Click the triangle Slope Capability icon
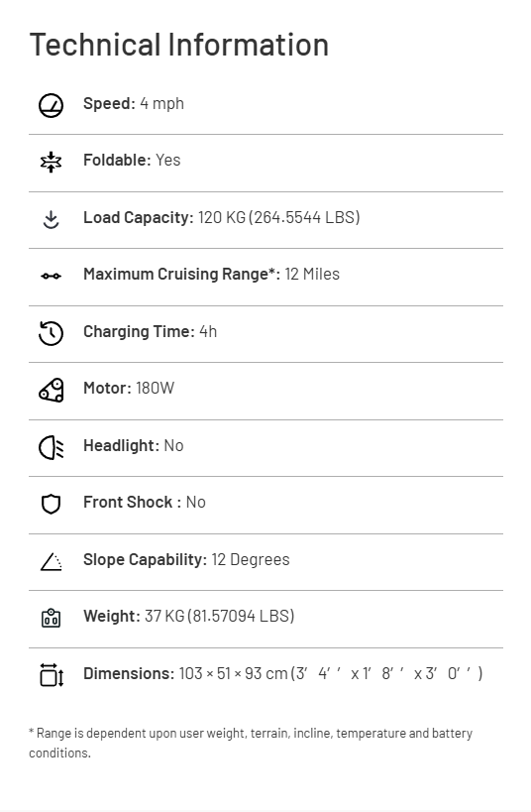This screenshot has height=812, width=531. (x=51, y=561)
